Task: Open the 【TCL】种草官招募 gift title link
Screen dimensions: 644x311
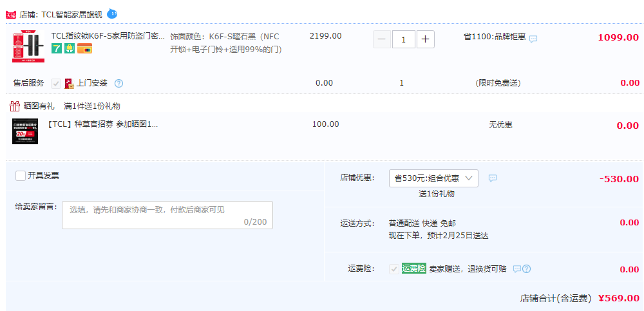Action: coord(102,124)
